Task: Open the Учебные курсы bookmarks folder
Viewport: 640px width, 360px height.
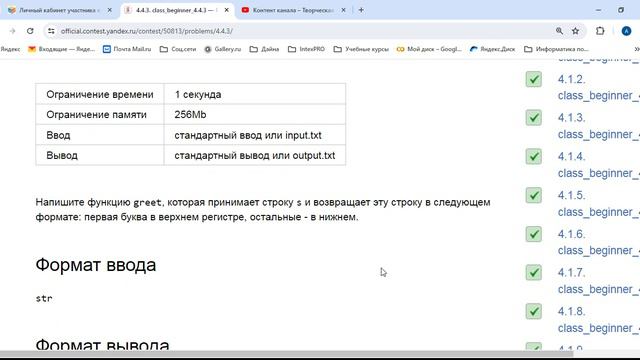Action: (361, 49)
